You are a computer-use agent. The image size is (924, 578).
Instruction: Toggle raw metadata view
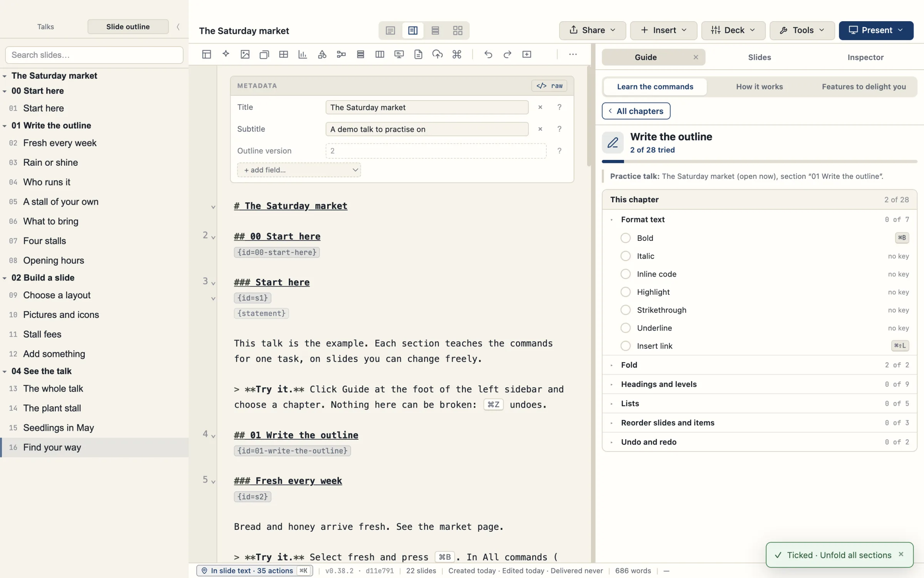pyautogui.click(x=549, y=86)
